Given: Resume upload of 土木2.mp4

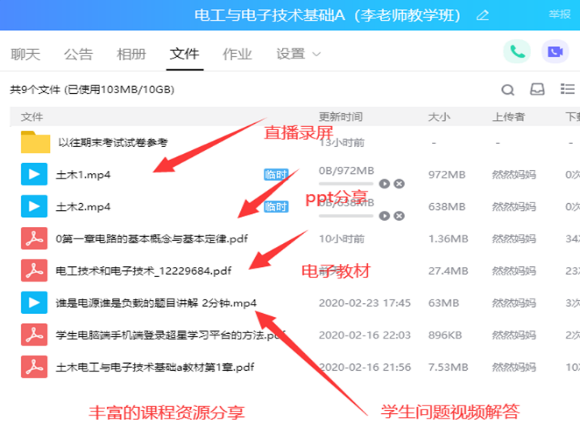Looking at the screenshot, I should coord(384,216).
